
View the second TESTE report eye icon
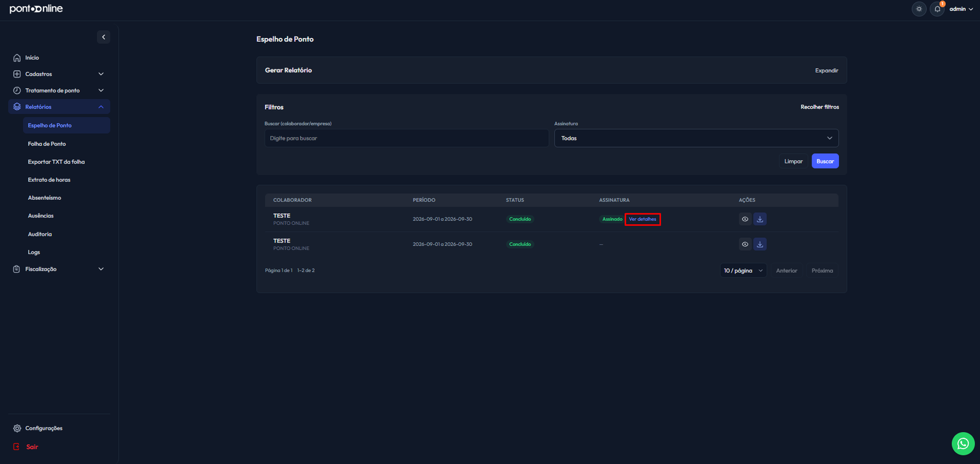click(745, 244)
